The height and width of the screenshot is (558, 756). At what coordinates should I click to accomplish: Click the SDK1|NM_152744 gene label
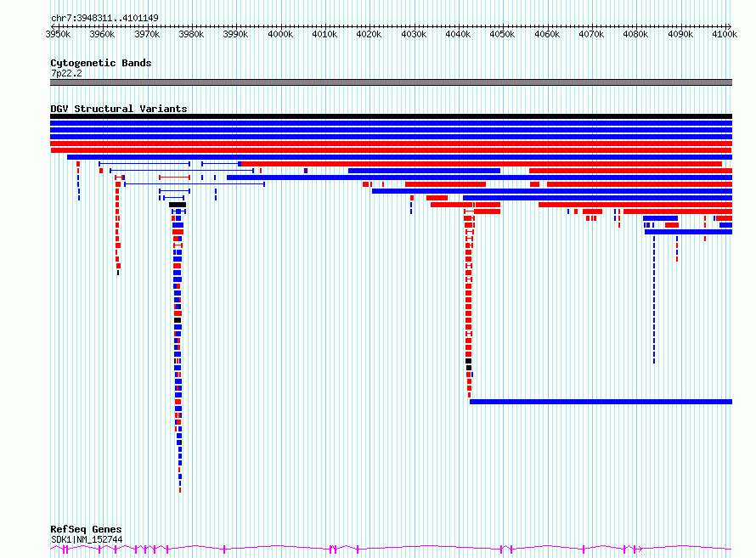[x=87, y=539]
